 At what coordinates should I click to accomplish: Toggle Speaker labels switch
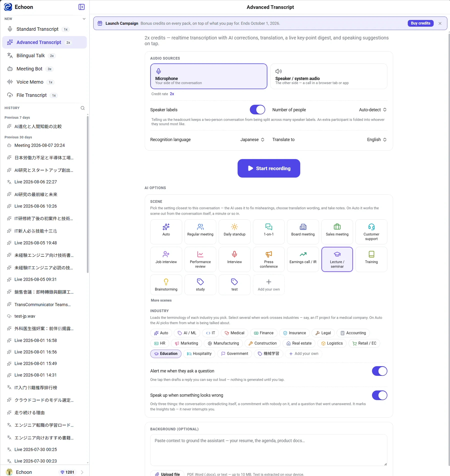click(x=257, y=110)
